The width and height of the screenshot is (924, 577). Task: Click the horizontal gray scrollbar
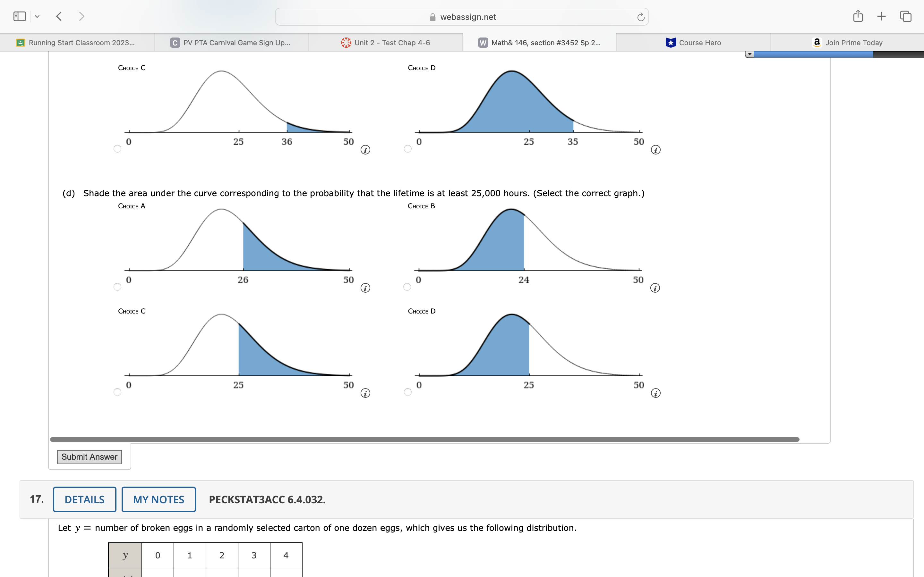coord(424,439)
